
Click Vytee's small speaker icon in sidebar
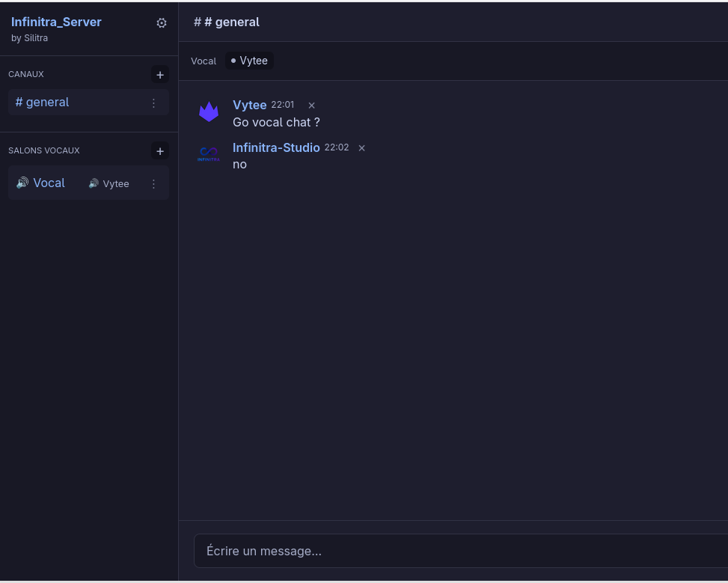[x=94, y=183]
